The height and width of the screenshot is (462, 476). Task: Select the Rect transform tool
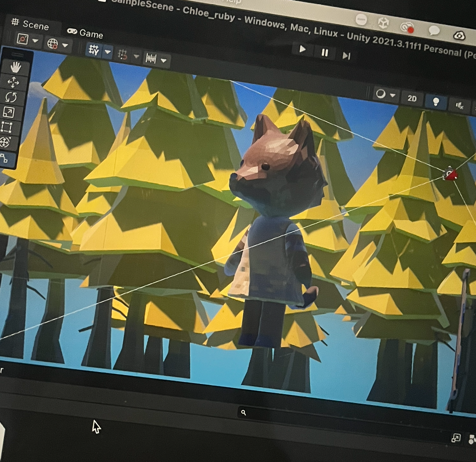[6, 127]
